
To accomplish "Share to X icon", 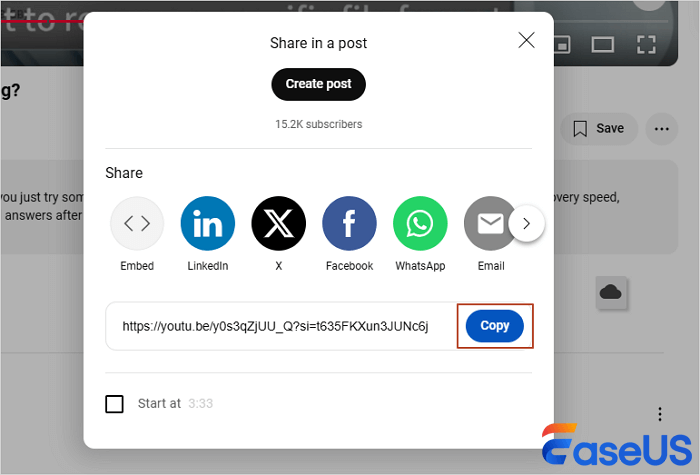I will pos(279,223).
